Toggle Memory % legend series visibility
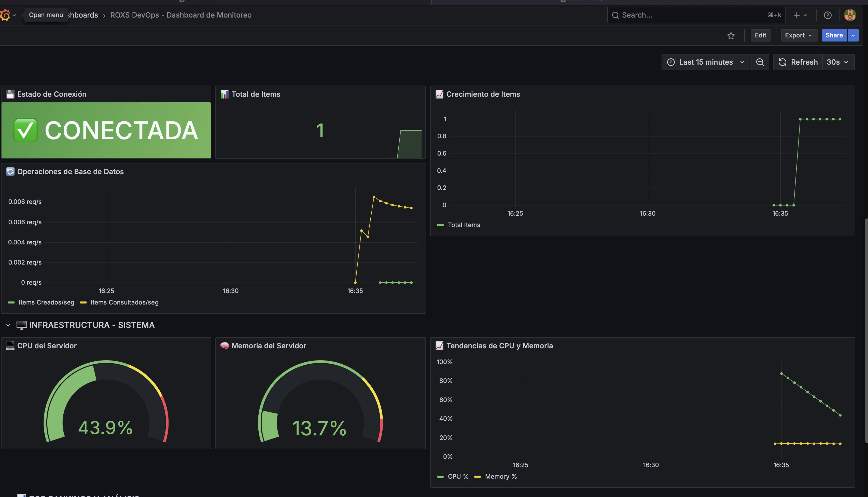 [500, 477]
